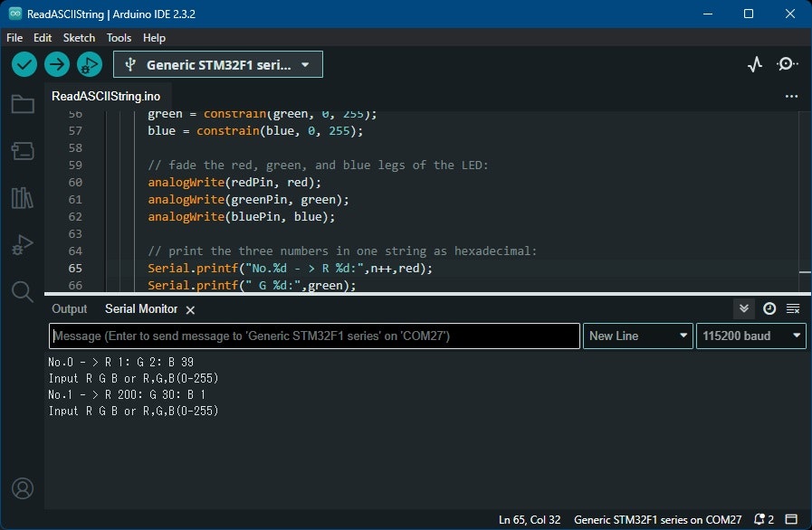Click the Ln 65, Col 32 status entry
Image resolution: width=812 pixels, height=530 pixels.
pos(530,520)
